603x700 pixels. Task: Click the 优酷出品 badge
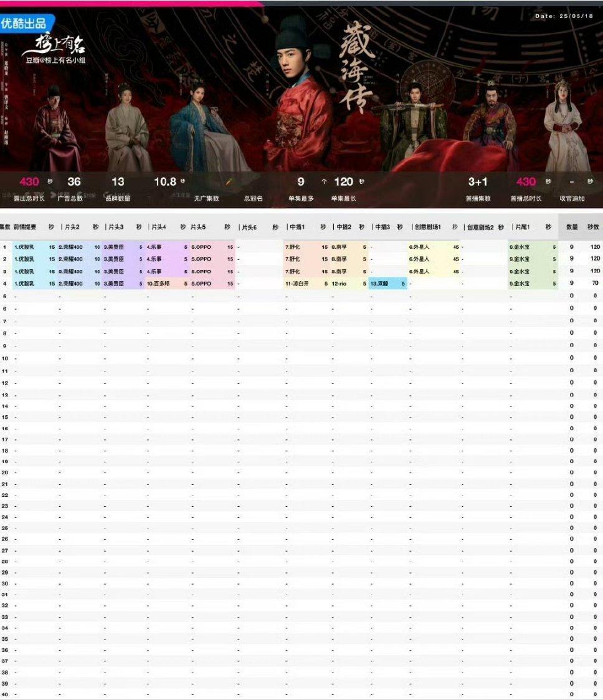tap(26, 23)
